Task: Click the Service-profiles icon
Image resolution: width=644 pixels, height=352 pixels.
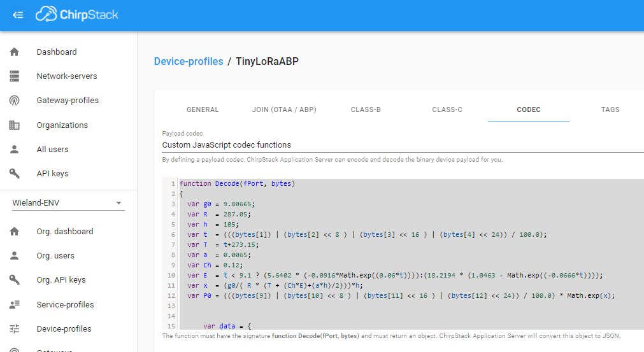Action: coord(15,304)
